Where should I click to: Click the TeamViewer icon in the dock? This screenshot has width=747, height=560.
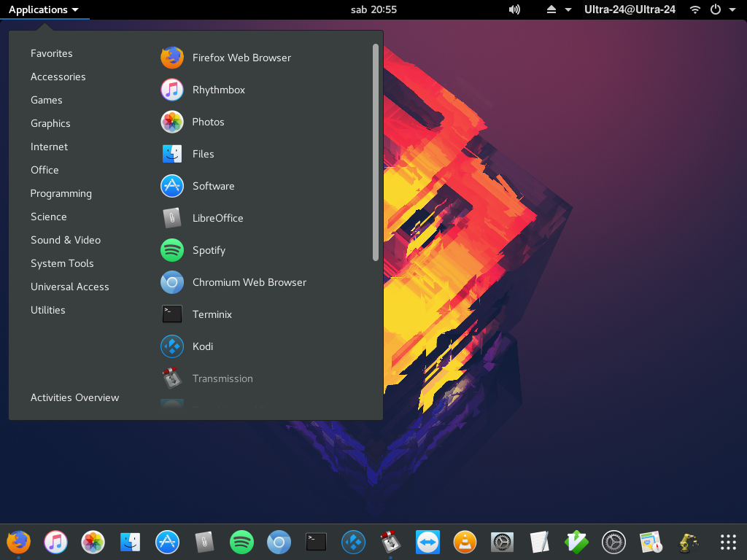(x=427, y=542)
